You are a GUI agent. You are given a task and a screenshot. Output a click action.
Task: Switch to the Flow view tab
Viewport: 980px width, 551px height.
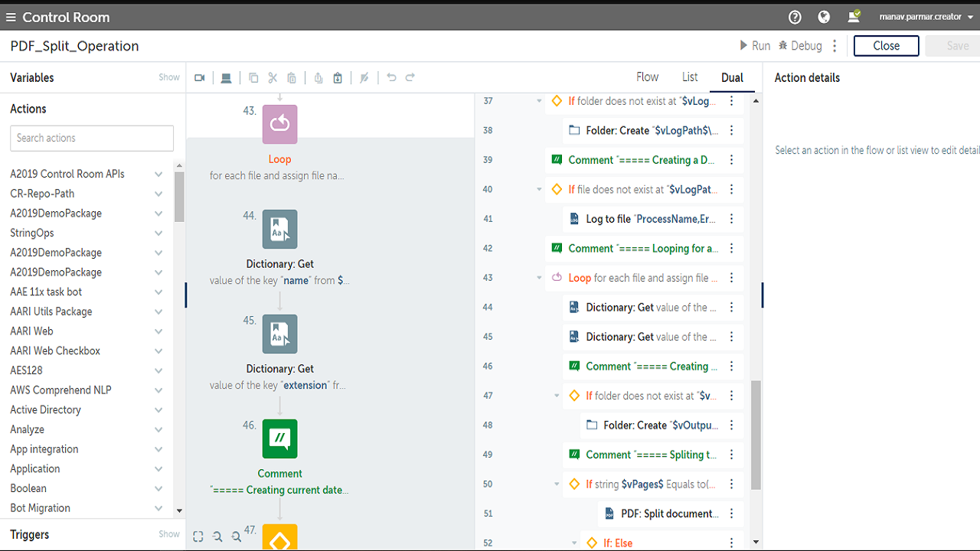pos(647,77)
